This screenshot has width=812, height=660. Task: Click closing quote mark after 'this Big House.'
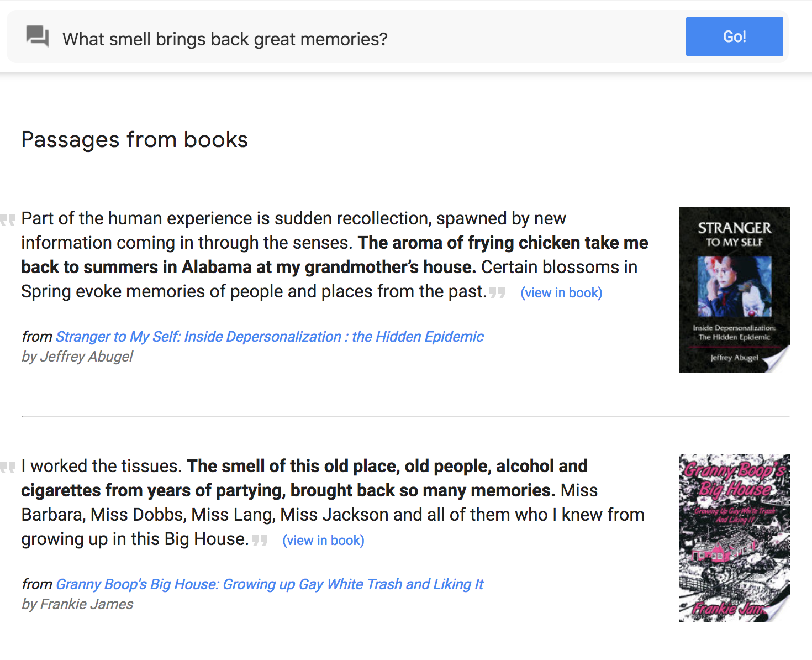click(x=260, y=541)
